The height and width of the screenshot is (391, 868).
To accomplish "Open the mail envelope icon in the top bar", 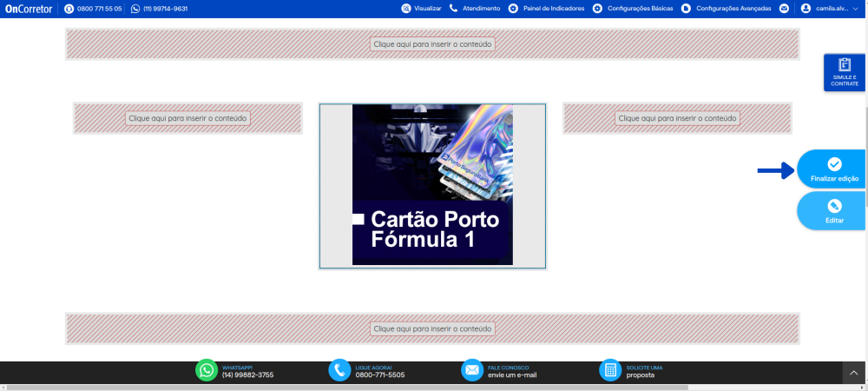I will pos(784,9).
